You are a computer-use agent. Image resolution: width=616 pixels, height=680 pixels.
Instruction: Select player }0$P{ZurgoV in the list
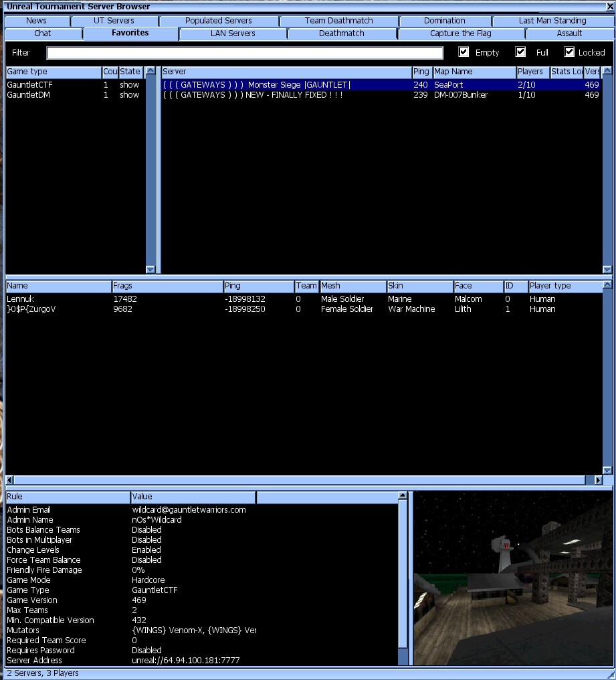[x=304, y=309]
